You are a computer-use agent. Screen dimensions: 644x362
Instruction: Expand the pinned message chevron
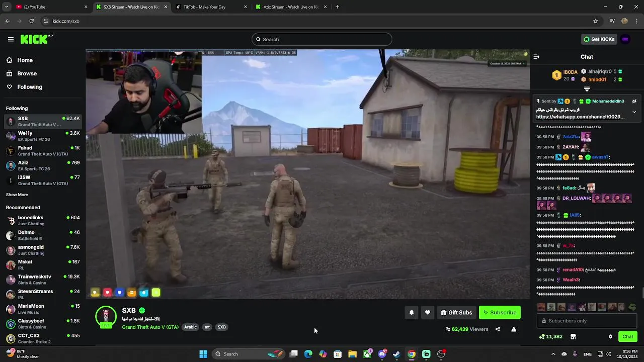pyautogui.click(x=634, y=112)
